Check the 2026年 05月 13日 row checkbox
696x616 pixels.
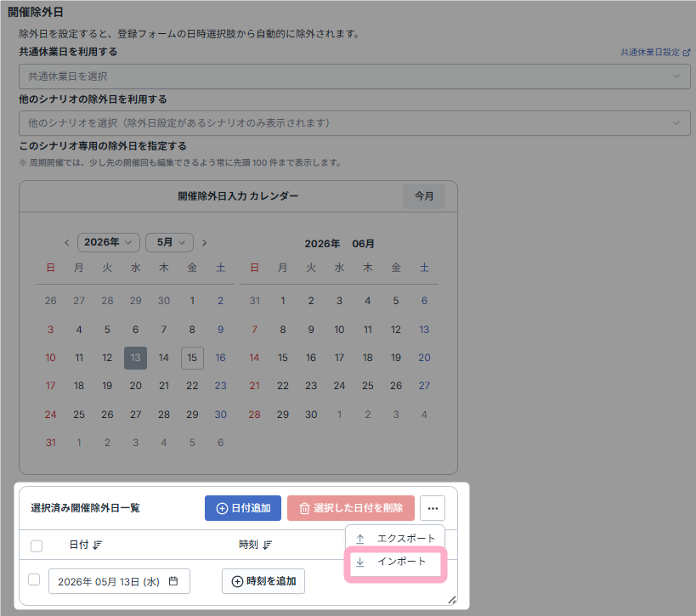(34, 579)
